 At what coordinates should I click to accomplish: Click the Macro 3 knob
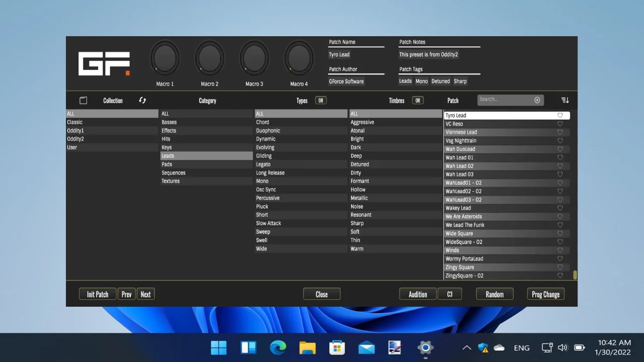(x=255, y=59)
